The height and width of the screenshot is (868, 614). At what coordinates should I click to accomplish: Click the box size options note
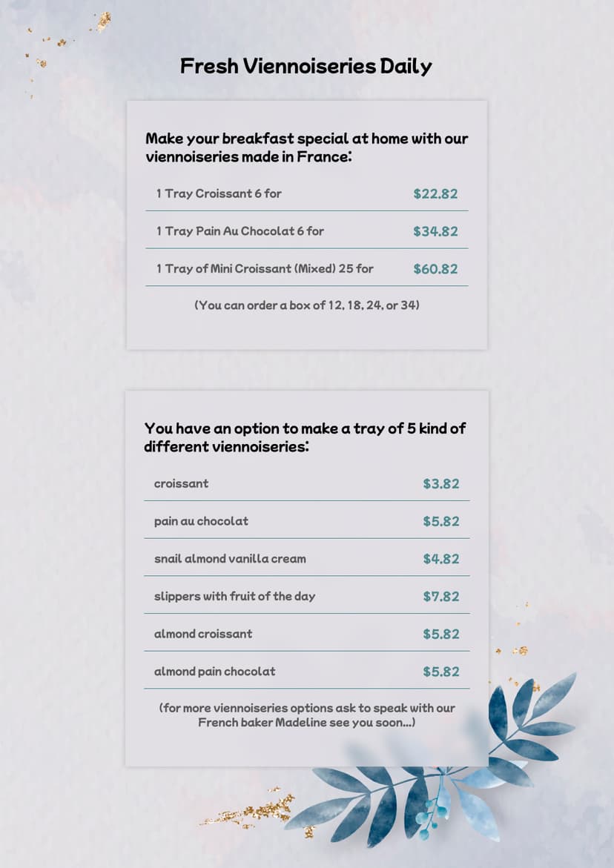click(x=307, y=305)
